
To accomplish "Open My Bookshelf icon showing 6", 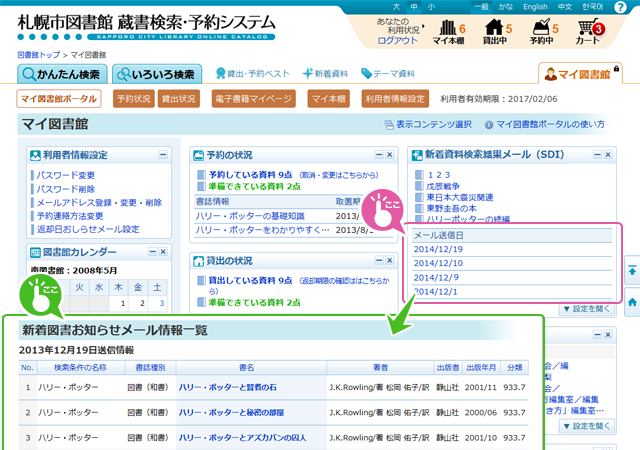I will coord(449,32).
